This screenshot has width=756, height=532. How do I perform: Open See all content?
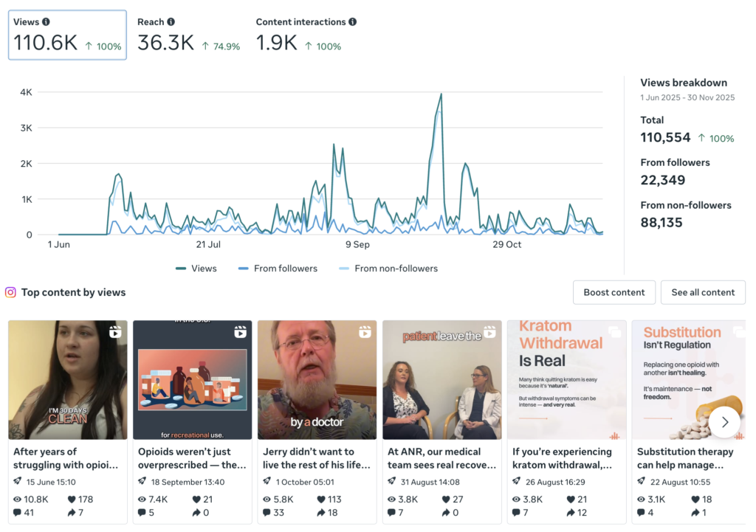[x=703, y=292]
